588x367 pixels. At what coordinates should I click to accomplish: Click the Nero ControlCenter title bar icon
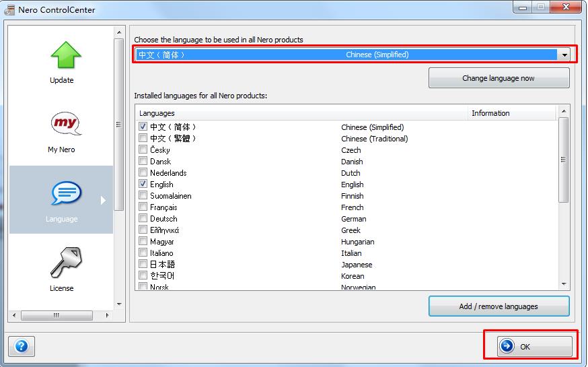pos(9,9)
